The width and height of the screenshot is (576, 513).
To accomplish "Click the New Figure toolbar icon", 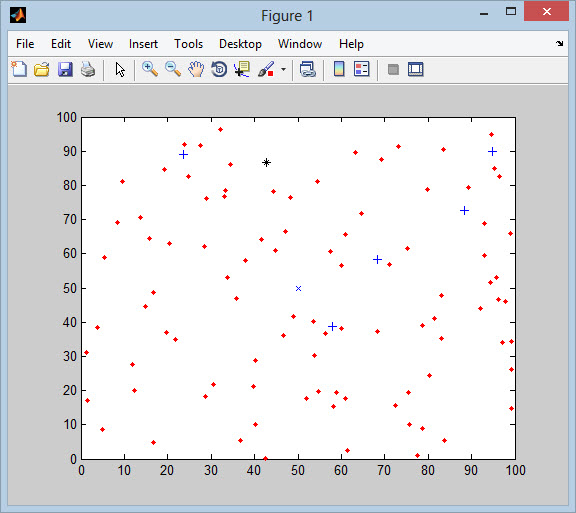I will [x=19, y=69].
